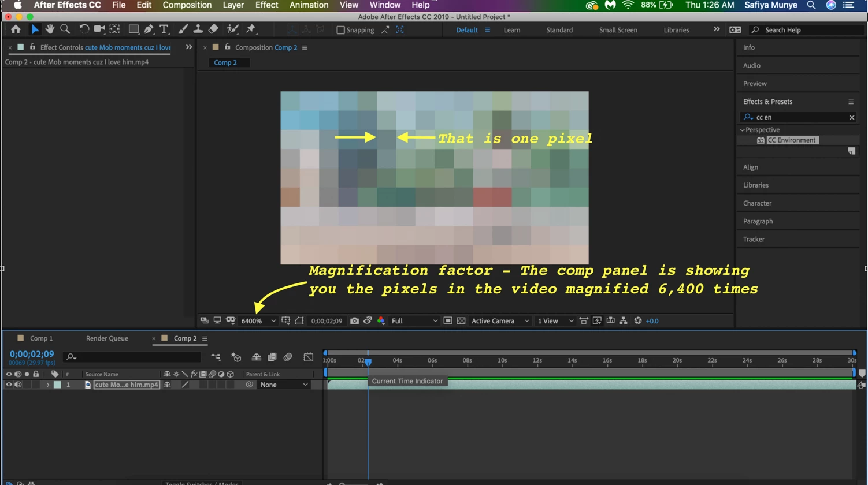
Task: Select the CC Environment effect
Action: 792,140
